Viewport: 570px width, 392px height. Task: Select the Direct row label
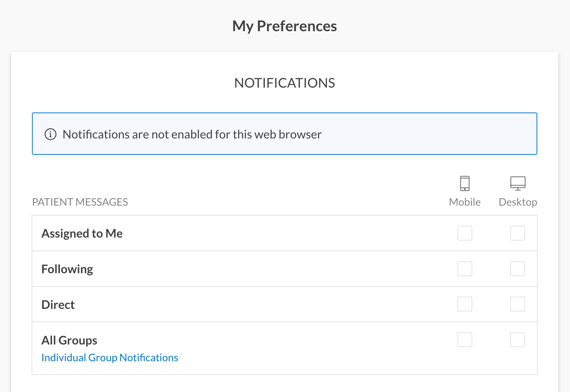click(58, 305)
